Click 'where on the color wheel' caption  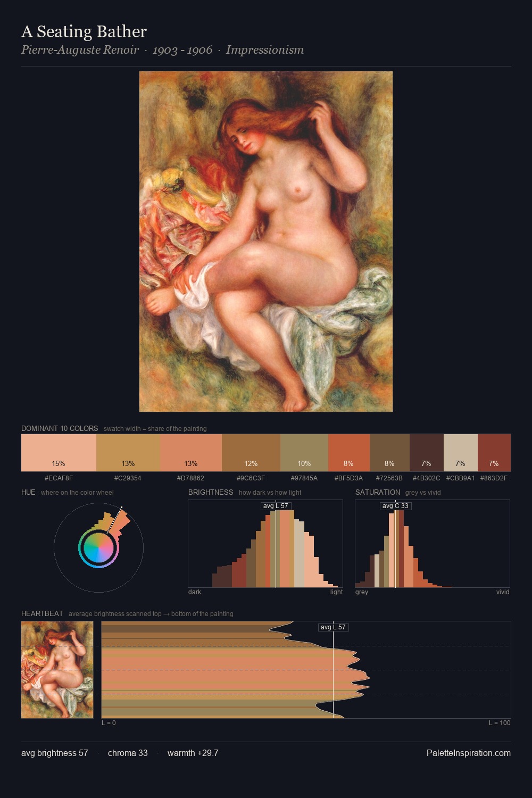tap(77, 492)
